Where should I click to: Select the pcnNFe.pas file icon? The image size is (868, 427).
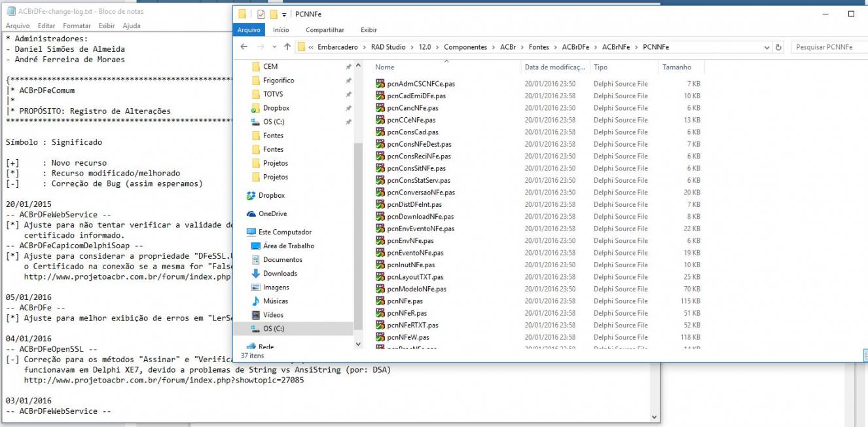[x=380, y=301]
